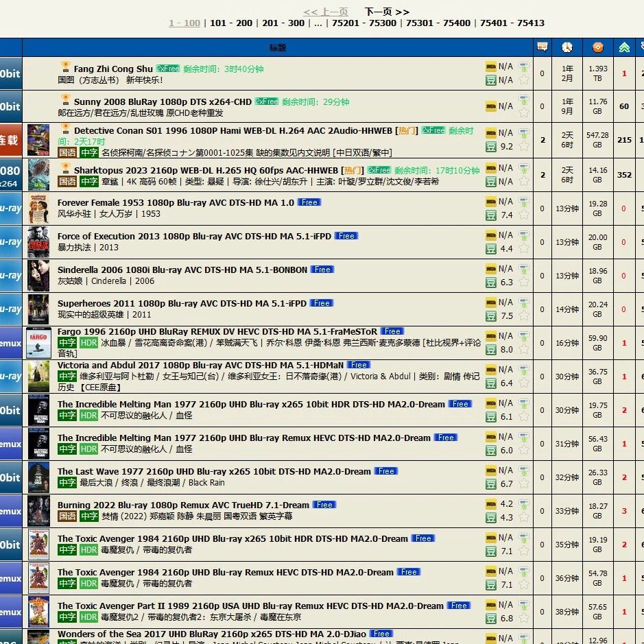This screenshot has width=644, height=644.
Task: Download icon for Superheroes 2011
Action: click(x=524, y=302)
